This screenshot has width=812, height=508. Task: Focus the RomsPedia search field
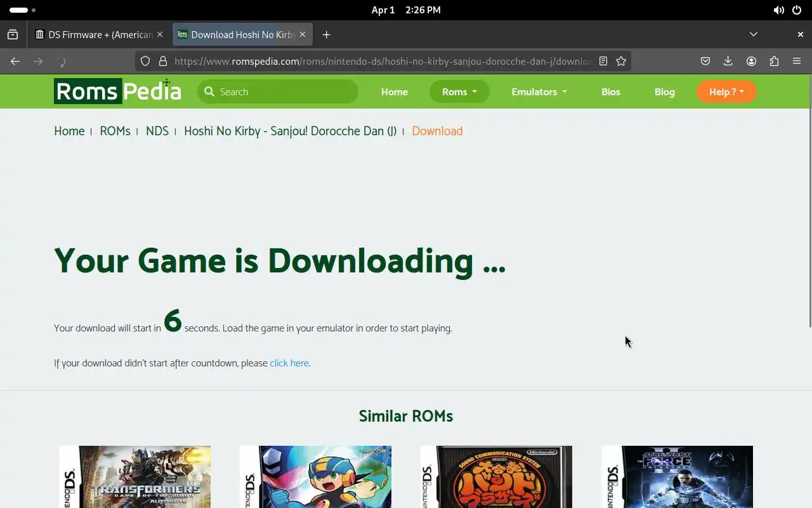[x=278, y=91]
